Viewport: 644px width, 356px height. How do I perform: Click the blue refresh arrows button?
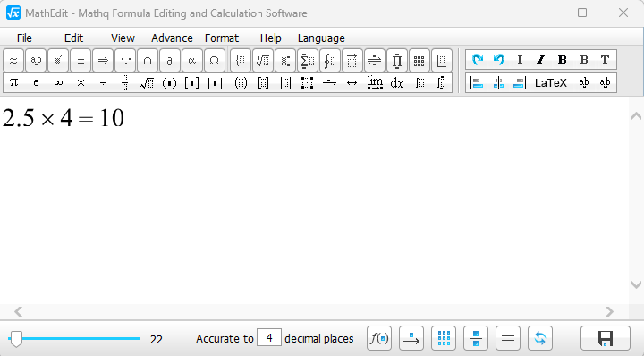[540, 338]
